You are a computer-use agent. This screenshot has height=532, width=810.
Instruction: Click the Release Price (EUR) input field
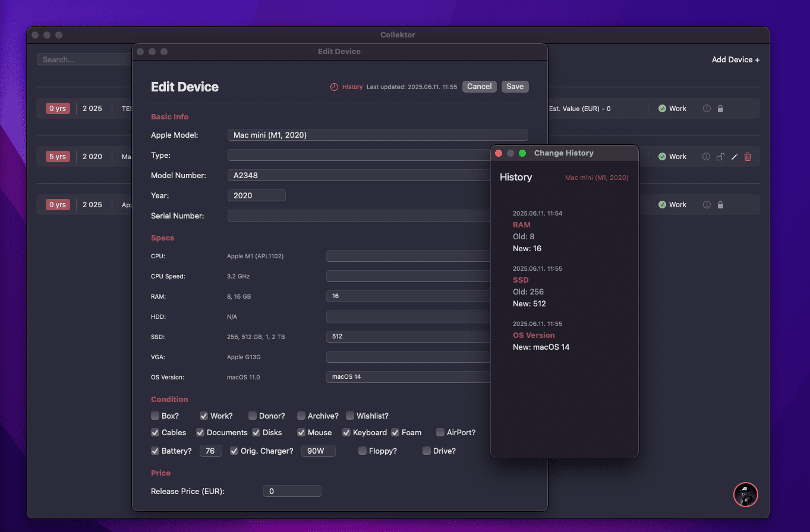tap(292, 491)
